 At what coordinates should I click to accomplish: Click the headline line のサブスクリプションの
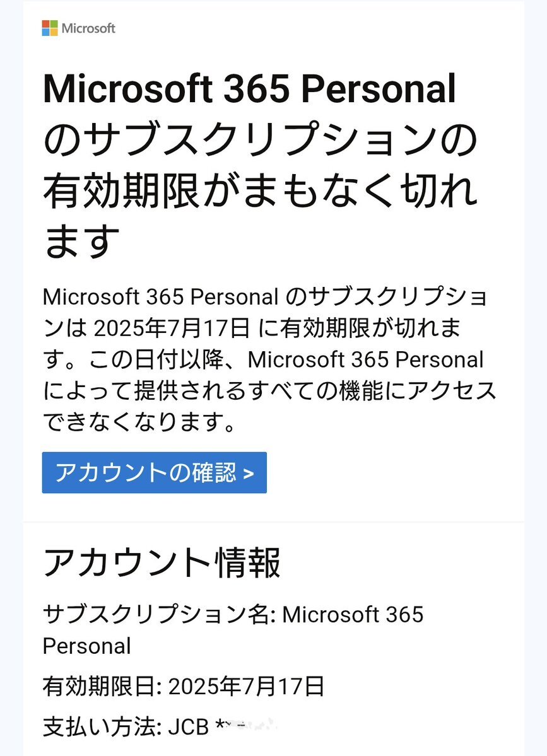pos(260,139)
